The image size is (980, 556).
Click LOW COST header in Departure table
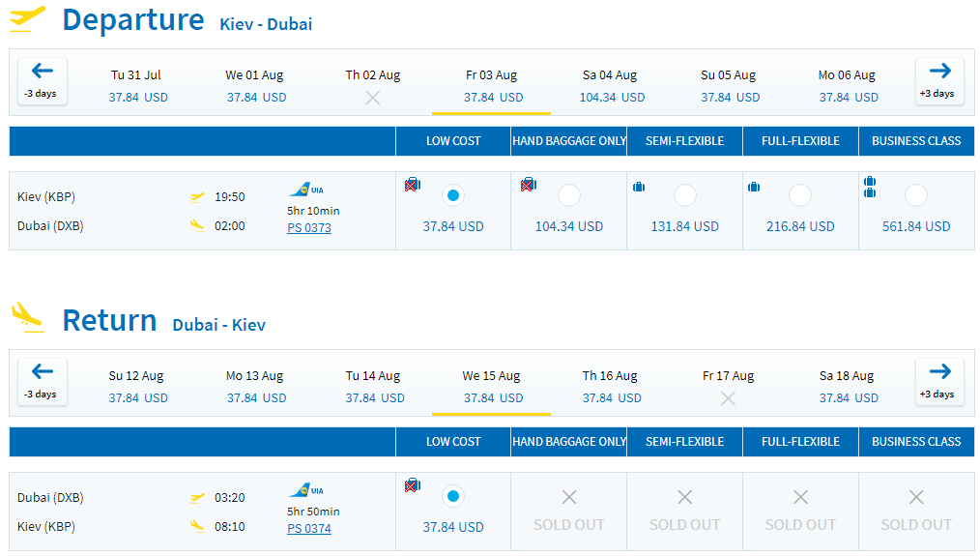click(453, 141)
